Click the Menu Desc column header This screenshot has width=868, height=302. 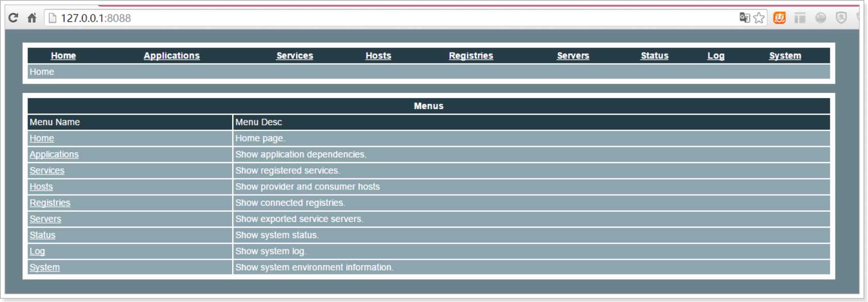point(259,122)
